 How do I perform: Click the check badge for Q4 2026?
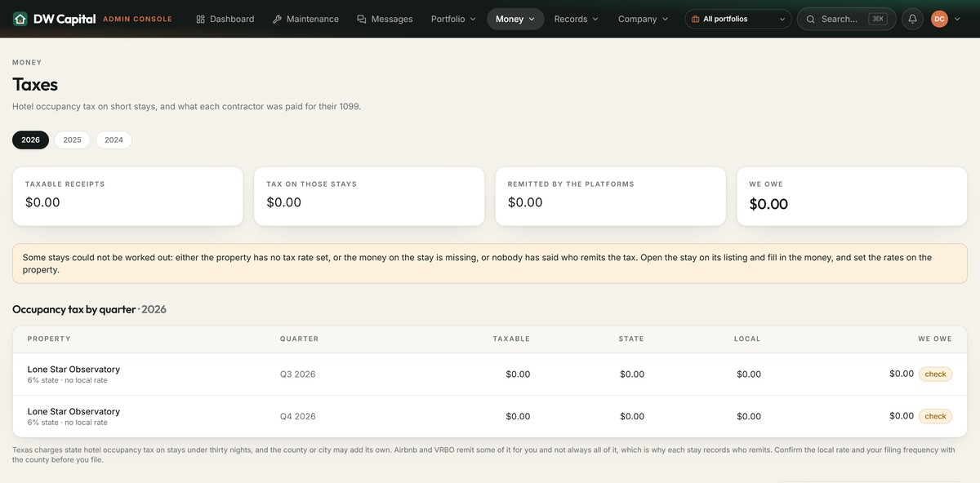click(x=935, y=416)
